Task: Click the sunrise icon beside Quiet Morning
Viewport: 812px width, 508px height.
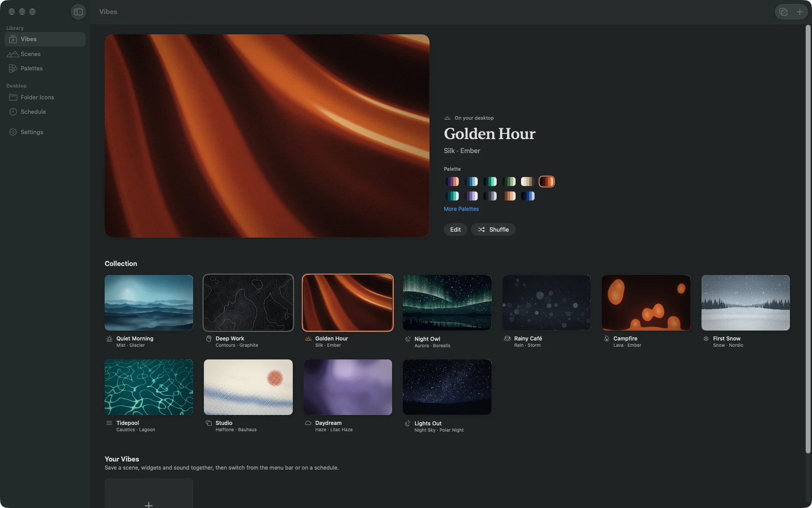Action: click(109, 339)
